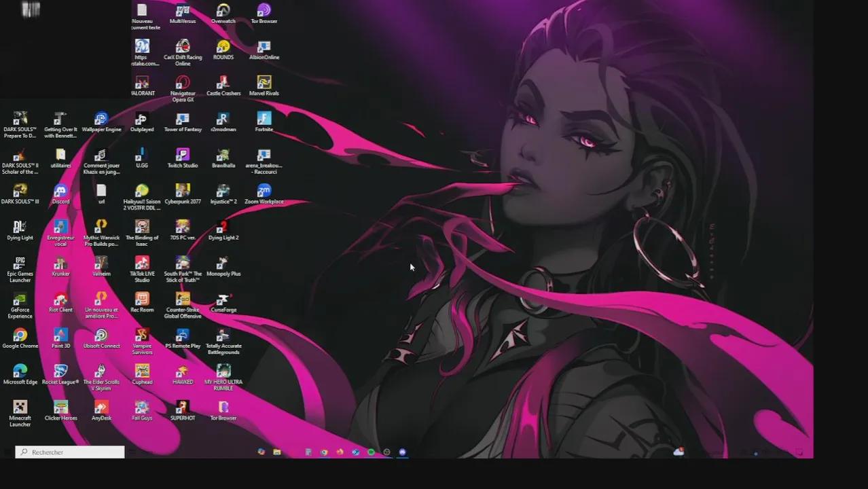
Task: Select the r2modman icon
Action: [x=223, y=122]
